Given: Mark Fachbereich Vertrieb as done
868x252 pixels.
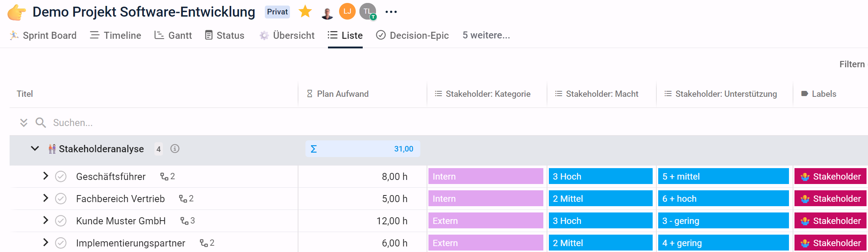Looking at the screenshot, I should (x=61, y=199).
